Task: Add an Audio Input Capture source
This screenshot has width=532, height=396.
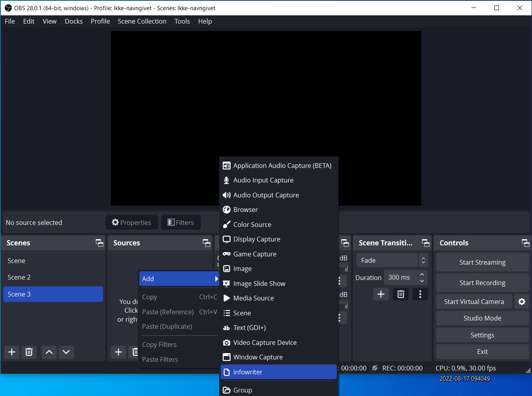Action: [x=279, y=180]
